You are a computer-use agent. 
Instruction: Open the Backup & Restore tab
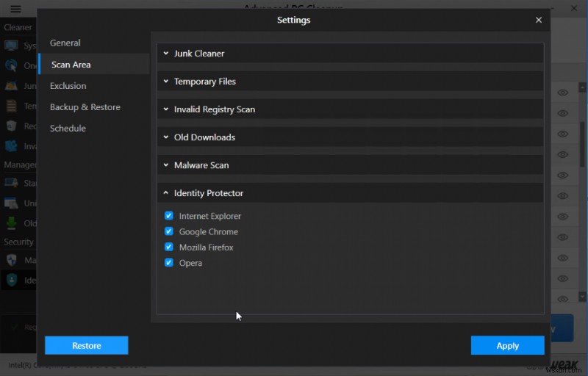pyautogui.click(x=85, y=107)
